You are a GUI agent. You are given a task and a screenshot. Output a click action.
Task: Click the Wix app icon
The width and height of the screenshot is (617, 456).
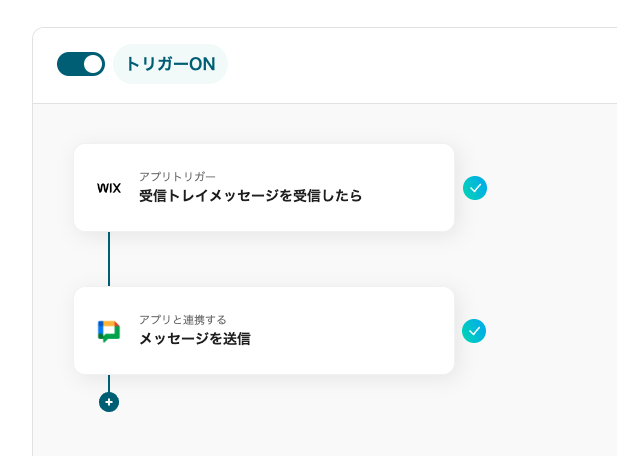click(x=108, y=188)
